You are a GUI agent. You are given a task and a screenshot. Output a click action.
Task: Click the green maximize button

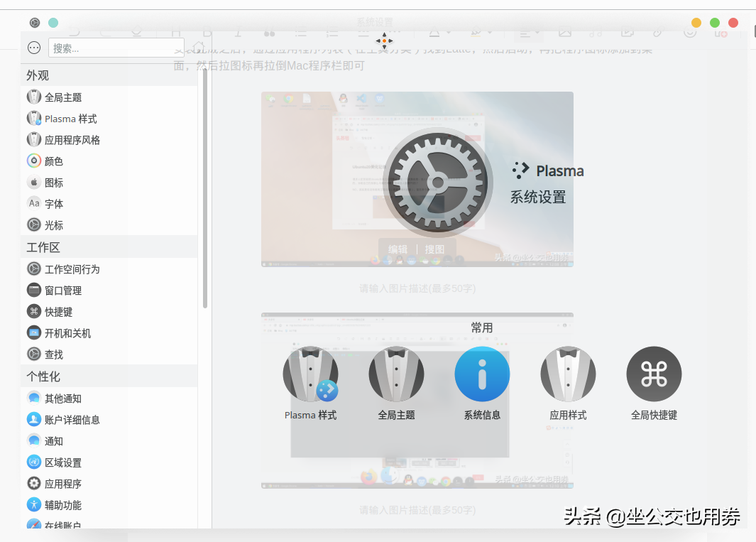pos(715,23)
